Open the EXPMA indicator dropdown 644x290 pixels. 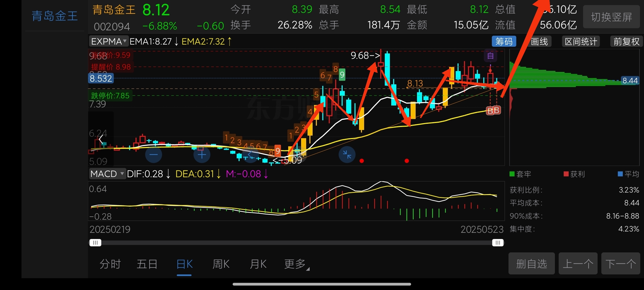click(x=109, y=41)
